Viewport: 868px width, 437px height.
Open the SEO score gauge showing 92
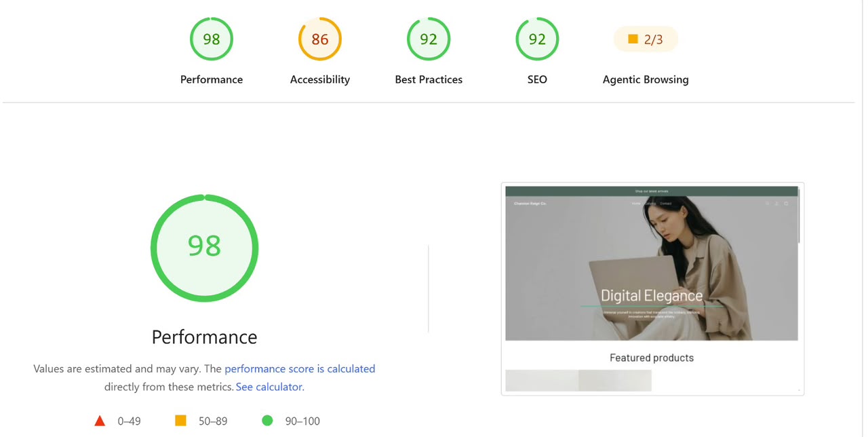pyautogui.click(x=537, y=39)
